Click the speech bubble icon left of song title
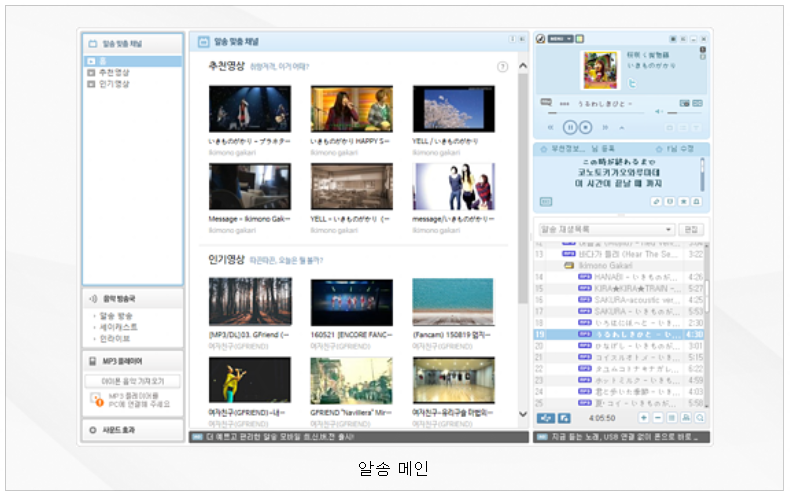Viewport: 790px width, 495px height. (546, 103)
